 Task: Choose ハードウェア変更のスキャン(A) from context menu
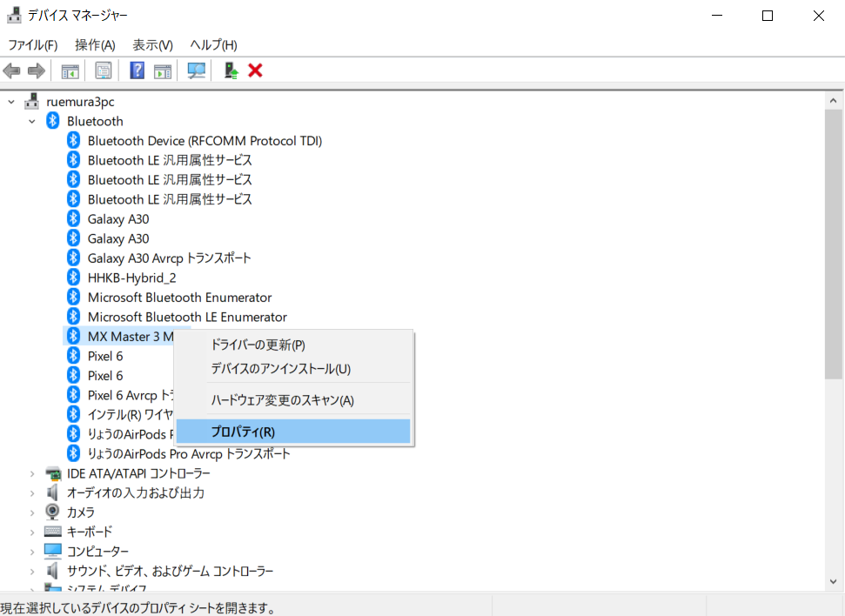coord(293,400)
